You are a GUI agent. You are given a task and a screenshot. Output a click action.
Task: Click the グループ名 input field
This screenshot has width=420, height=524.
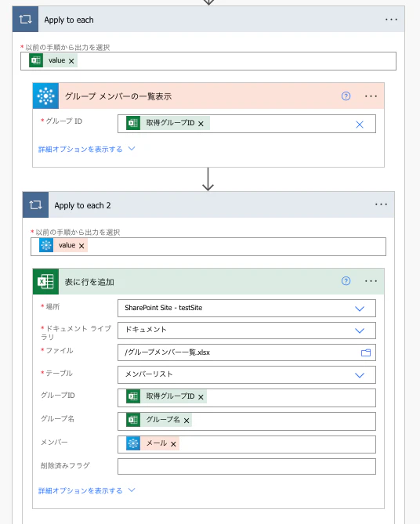coord(247,421)
